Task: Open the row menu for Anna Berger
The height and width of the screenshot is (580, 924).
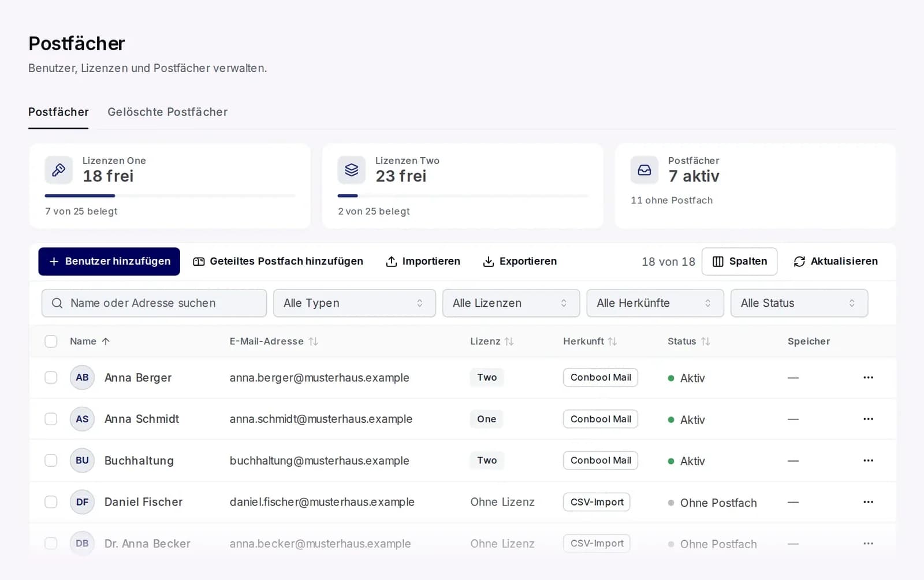Action: pos(868,377)
